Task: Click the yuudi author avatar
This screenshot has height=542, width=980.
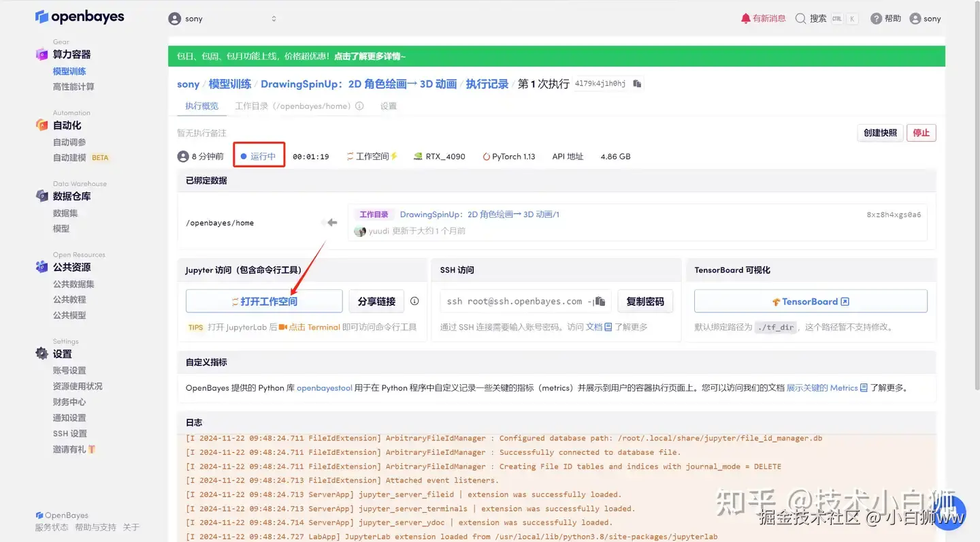Action: 360,231
